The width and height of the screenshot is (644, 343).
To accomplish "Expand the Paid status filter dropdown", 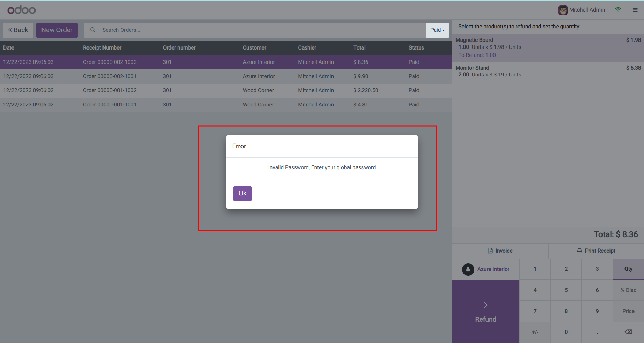I will coord(437,30).
